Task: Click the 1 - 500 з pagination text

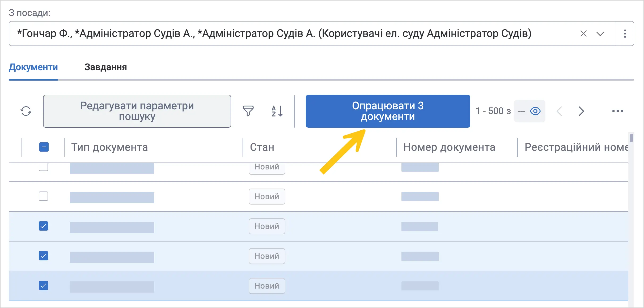Action: [493, 111]
